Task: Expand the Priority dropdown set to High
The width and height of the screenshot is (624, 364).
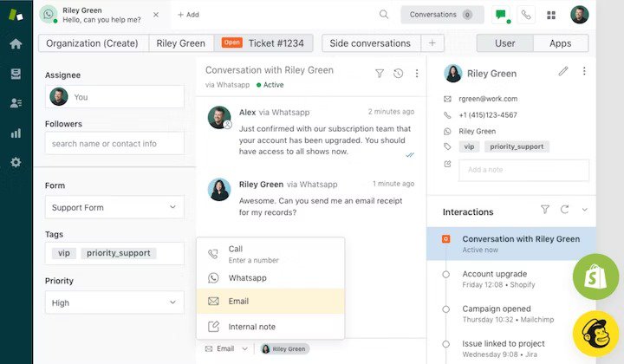Action: click(x=114, y=302)
